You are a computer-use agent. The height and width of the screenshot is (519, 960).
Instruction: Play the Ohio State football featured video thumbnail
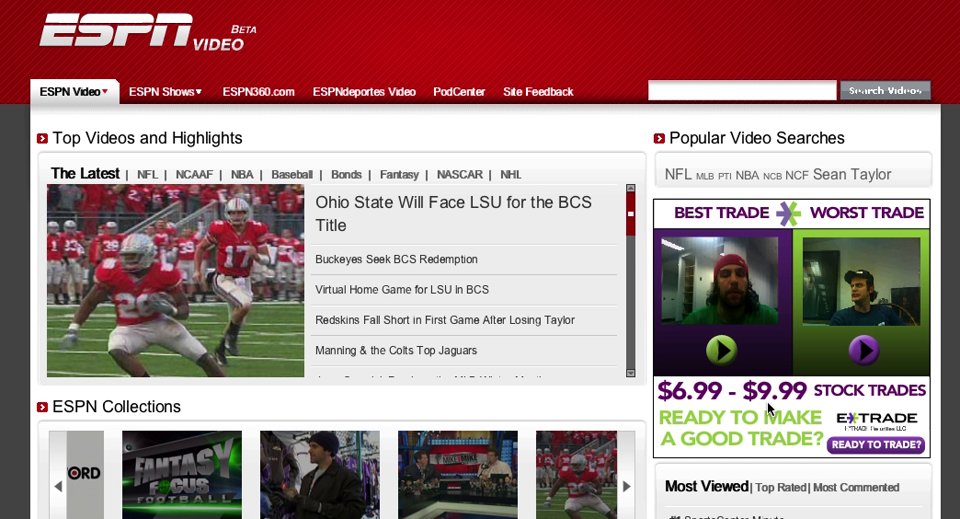pos(176,281)
